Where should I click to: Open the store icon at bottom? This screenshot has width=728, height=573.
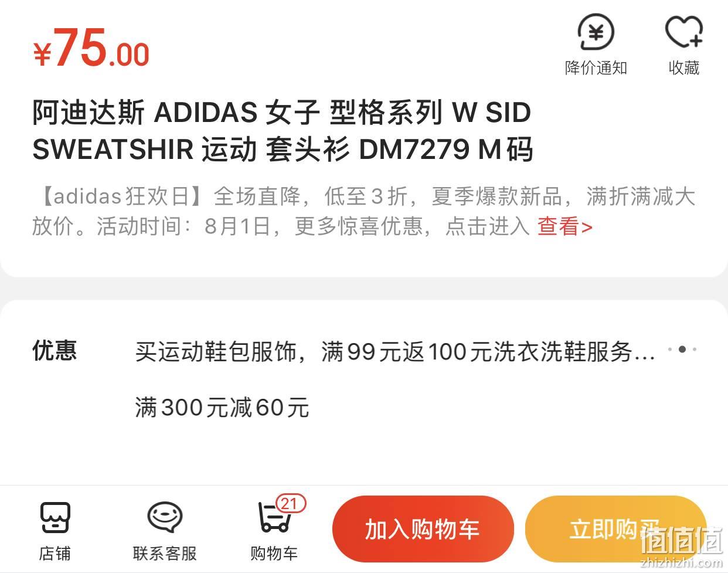click(x=55, y=517)
